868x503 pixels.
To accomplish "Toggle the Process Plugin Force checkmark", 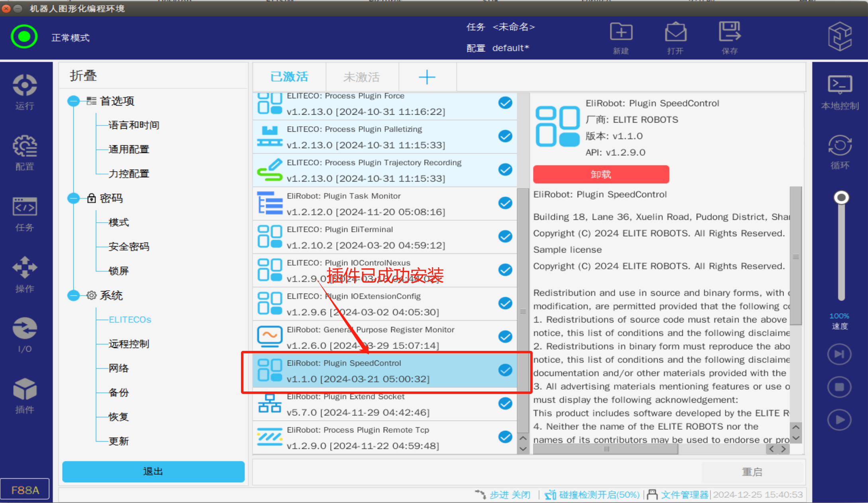I will [505, 103].
